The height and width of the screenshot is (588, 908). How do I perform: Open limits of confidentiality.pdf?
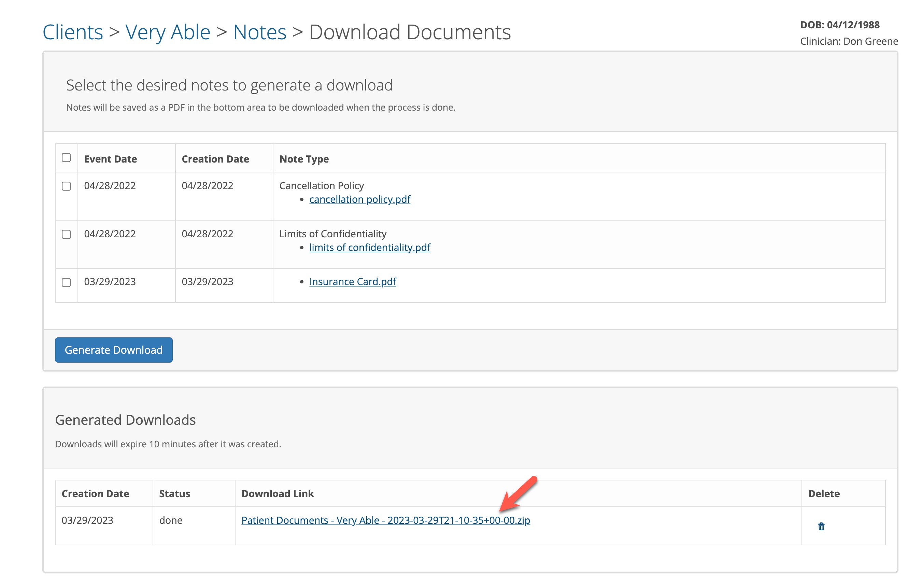point(369,247)
